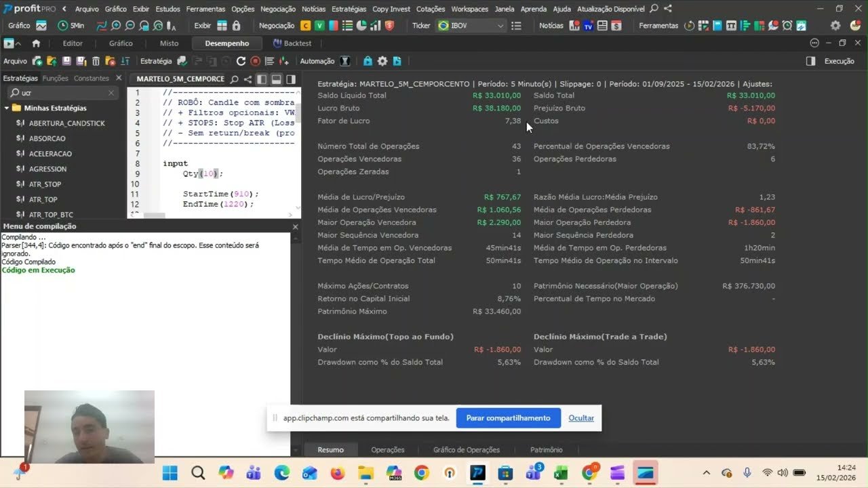Click the Ocultar link
Screen dimensions: 868x488
click(x=581, y=418)
